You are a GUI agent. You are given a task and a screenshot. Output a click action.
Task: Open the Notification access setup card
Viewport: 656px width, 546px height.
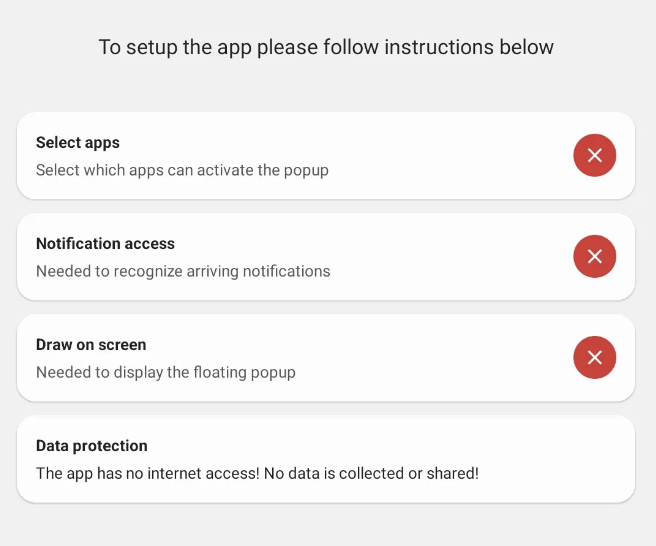pos(300,257)
